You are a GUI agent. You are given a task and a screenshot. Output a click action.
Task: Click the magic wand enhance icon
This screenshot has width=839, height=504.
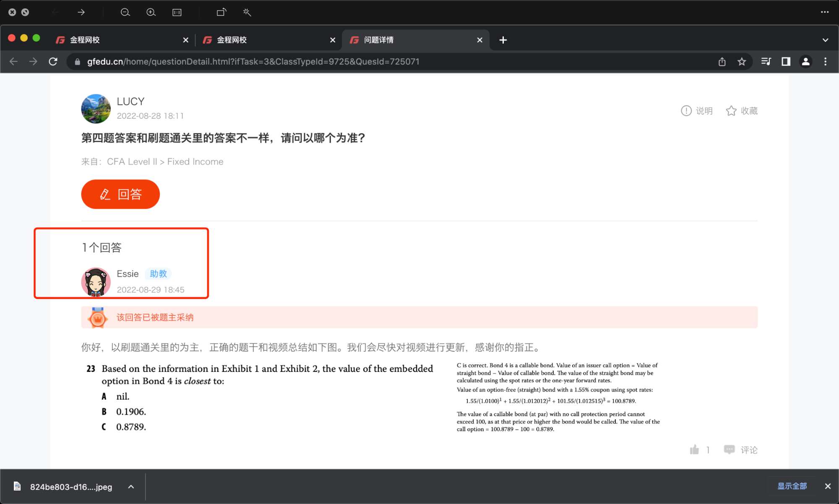[247, 12]
